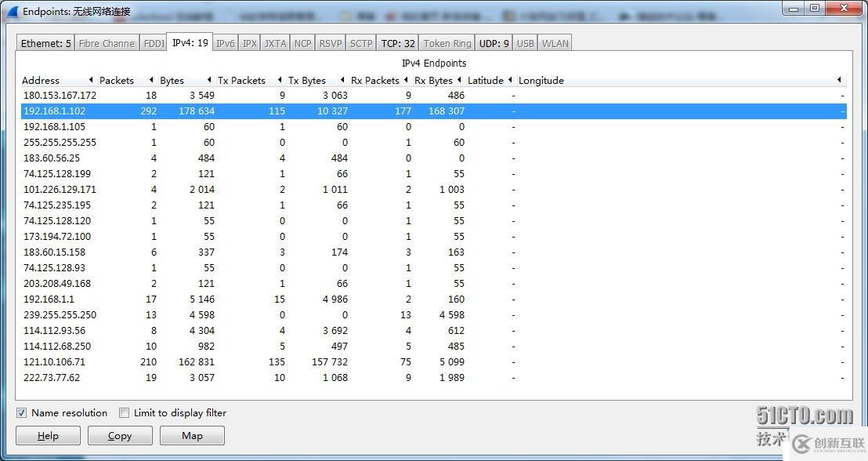Select the SCTP tab
Viewport: 868px width, 461px height.
361,43
